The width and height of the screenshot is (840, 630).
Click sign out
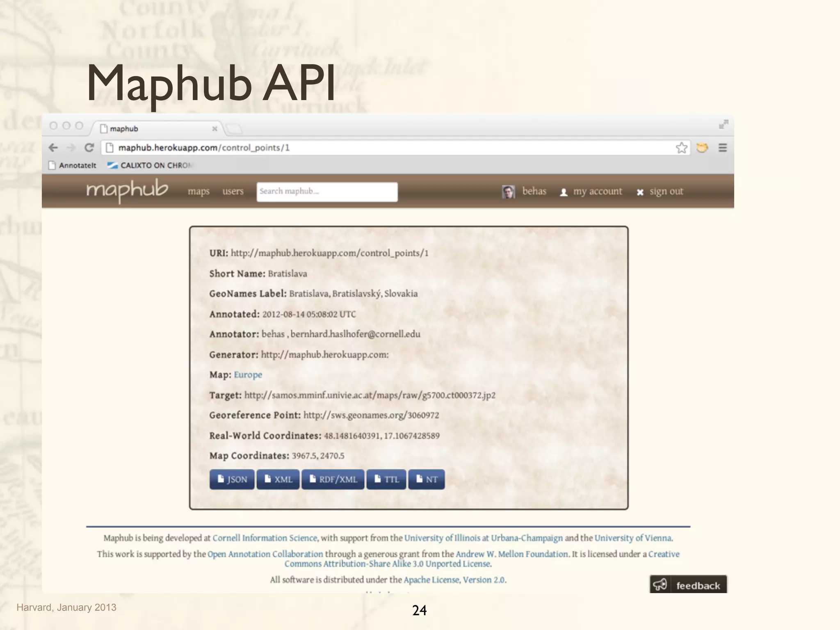(666, 192)
